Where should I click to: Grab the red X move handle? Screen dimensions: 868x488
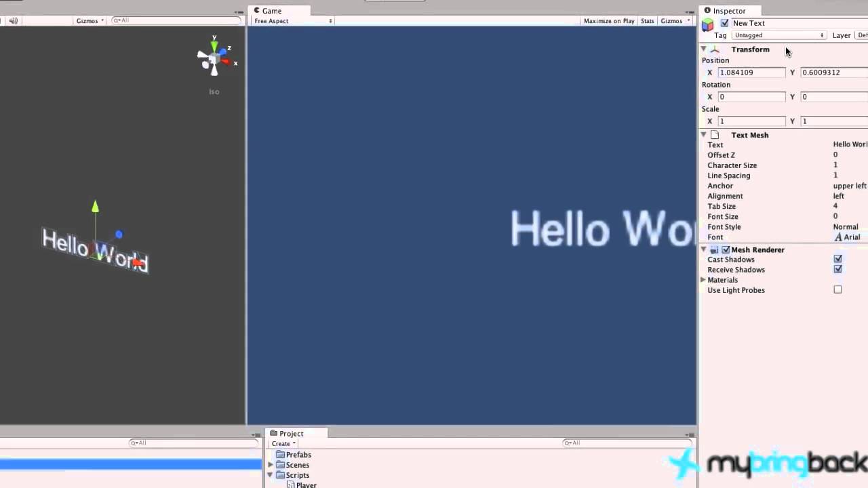[x=138, y=262]
